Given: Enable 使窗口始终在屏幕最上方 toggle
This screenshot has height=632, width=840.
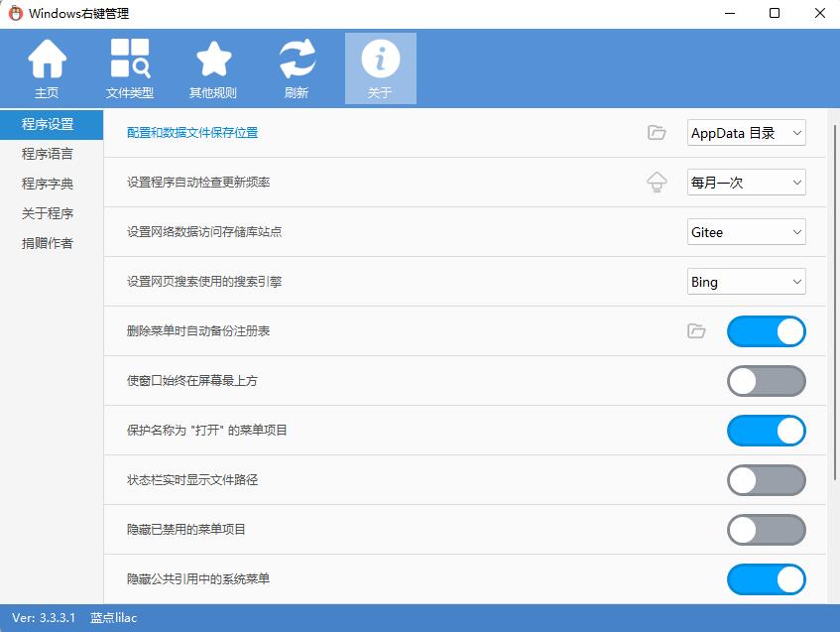Looking at the screenshot, I should click(x=766, y=381).
